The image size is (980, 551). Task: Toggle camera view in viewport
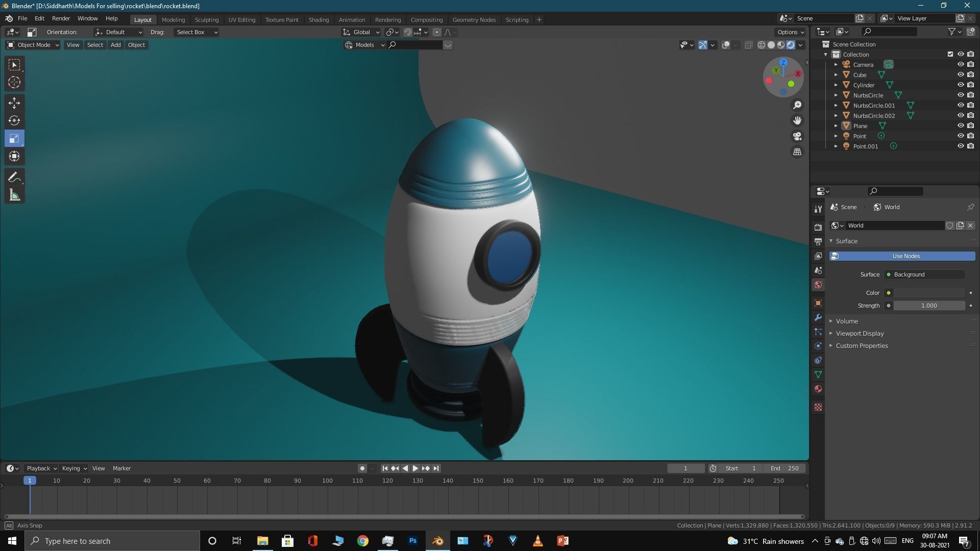(x=797, y=136)
